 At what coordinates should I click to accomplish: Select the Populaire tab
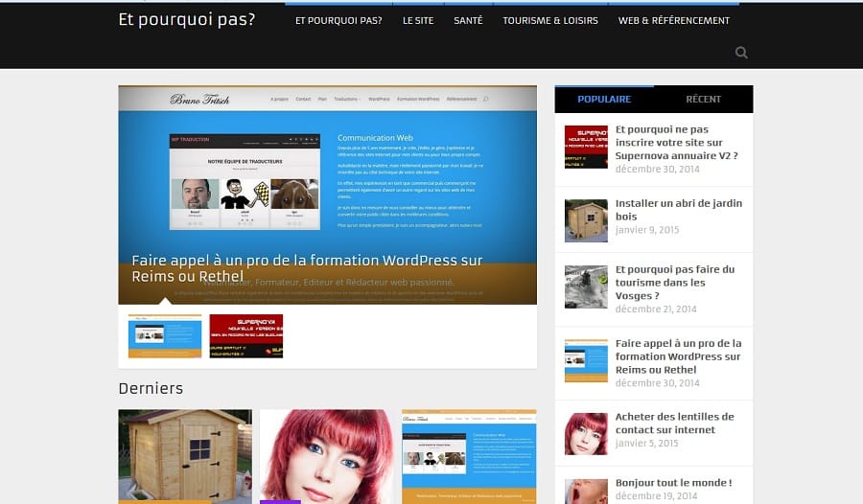point(604,99)
